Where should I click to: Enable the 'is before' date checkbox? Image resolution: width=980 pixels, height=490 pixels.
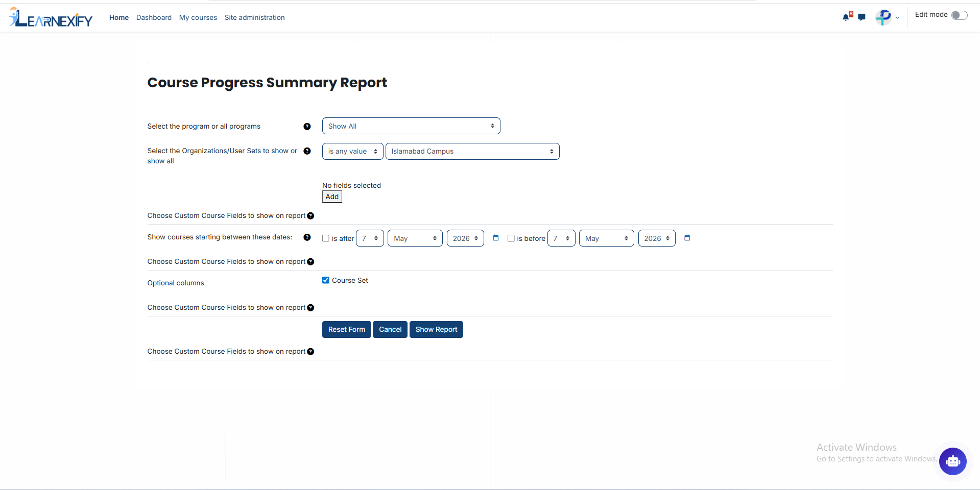coord(511,238)
